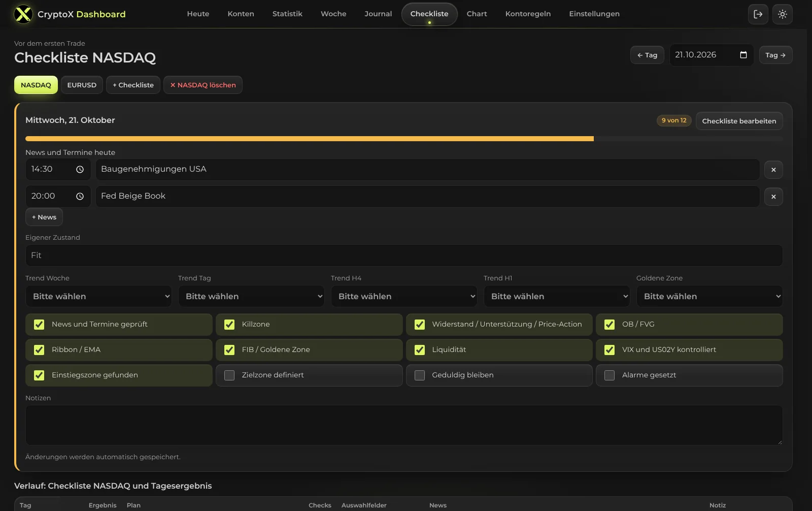
Task: Remove the Fed Beige Book news entry
Action: pyautogui.click(x=773, y=197)
